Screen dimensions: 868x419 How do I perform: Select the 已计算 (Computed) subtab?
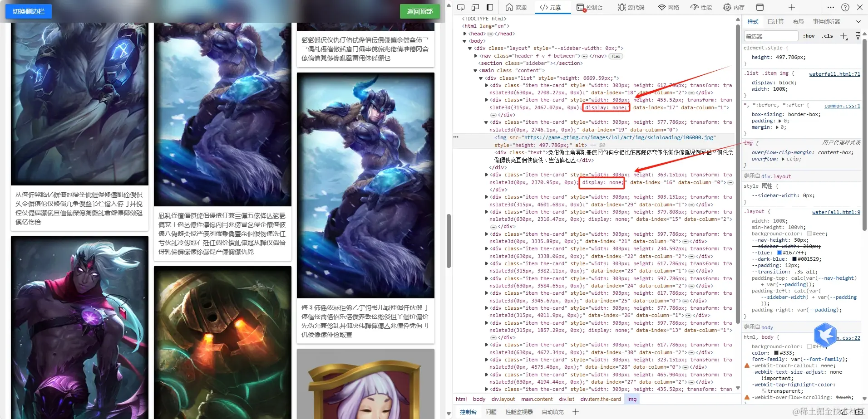(x=775, y=21)
